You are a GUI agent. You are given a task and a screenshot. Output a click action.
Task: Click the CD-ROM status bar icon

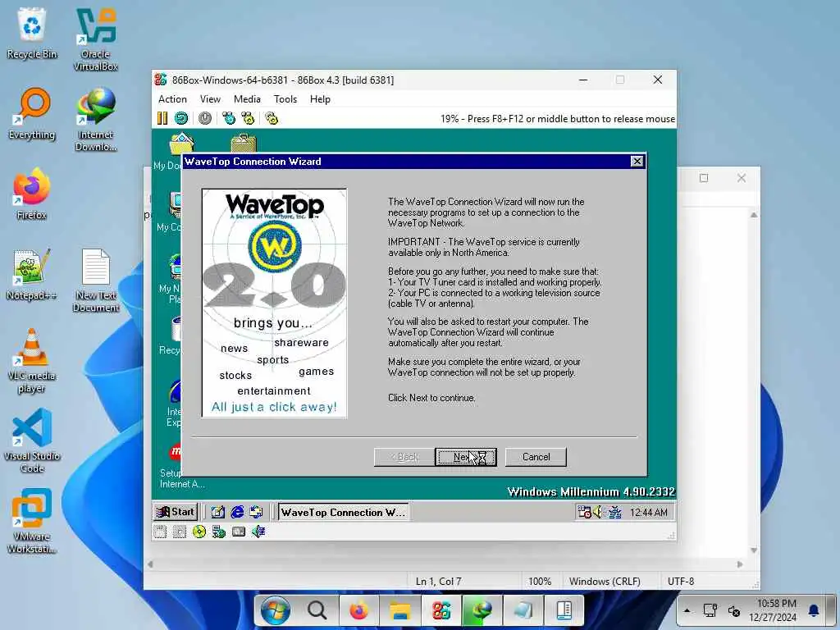pyautogui.click(x=199, y=532)
